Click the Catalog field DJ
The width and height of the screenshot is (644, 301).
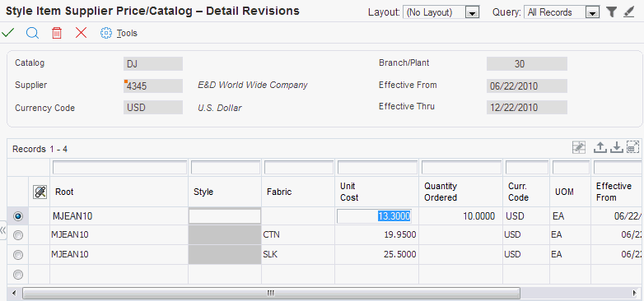click(153, 63)
